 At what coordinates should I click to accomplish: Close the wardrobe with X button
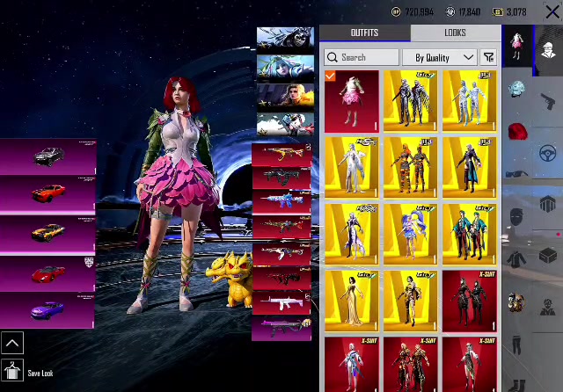pos(552,11)
